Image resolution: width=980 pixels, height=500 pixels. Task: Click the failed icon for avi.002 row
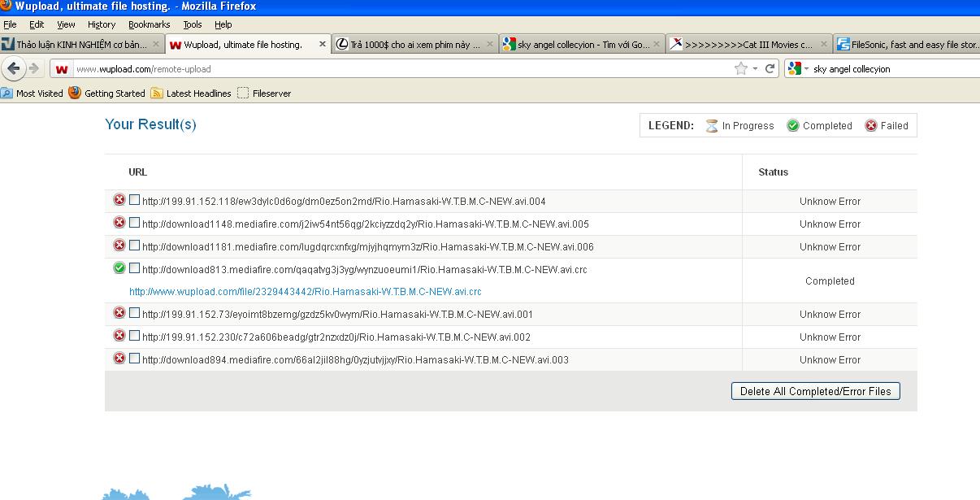point(119,336)
